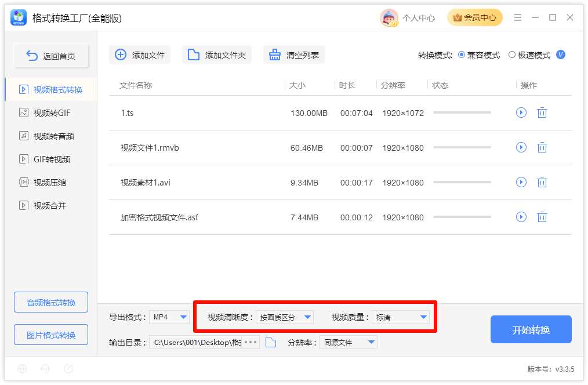The image size is (588, 385).
Task: Click 开始转换 button
Action: (531, 329)
